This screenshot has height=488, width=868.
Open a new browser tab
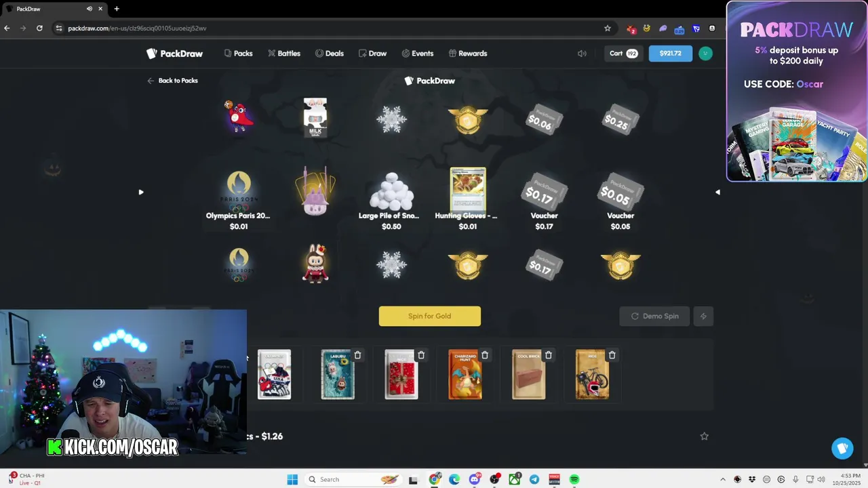tap(117, 9)
